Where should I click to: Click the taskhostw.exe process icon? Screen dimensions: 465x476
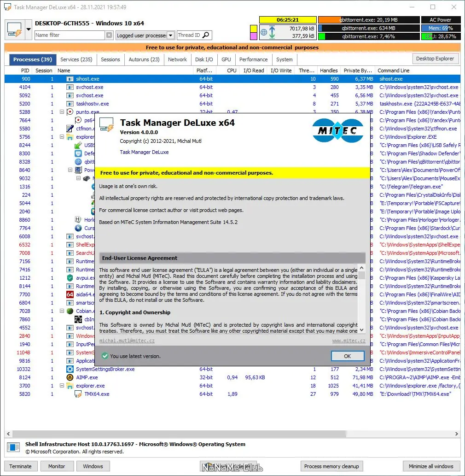click(70, 104)
